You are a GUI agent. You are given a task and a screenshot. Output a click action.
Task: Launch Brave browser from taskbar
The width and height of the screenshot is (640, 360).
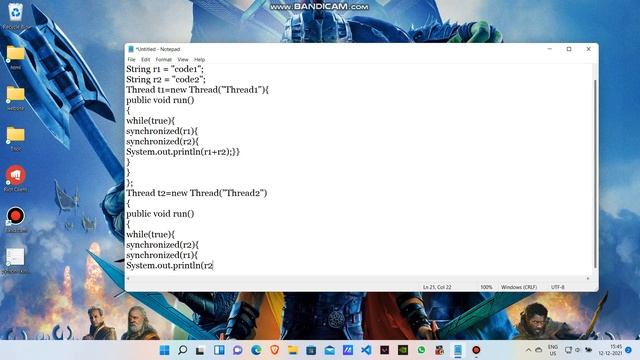(274, 350)
